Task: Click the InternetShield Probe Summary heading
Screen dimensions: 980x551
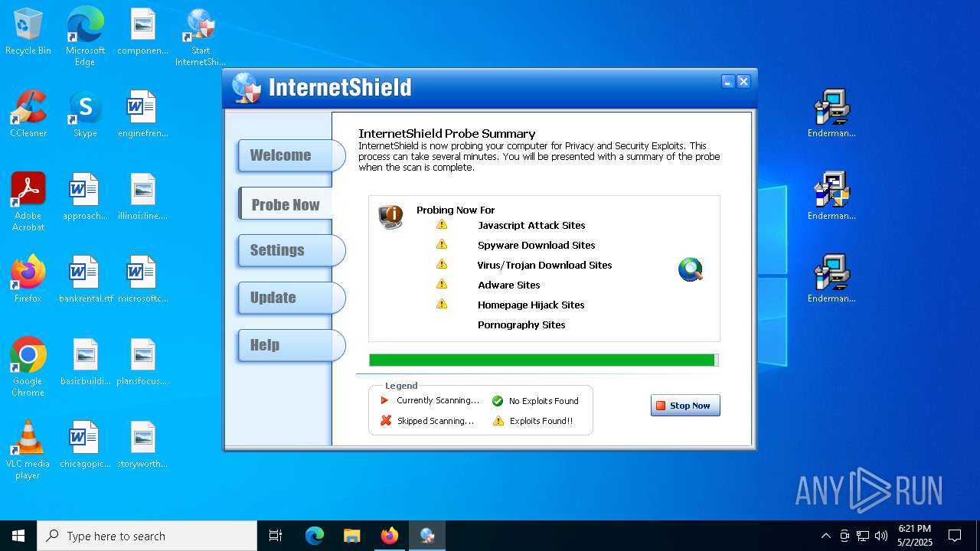Action: pos(447,134)
